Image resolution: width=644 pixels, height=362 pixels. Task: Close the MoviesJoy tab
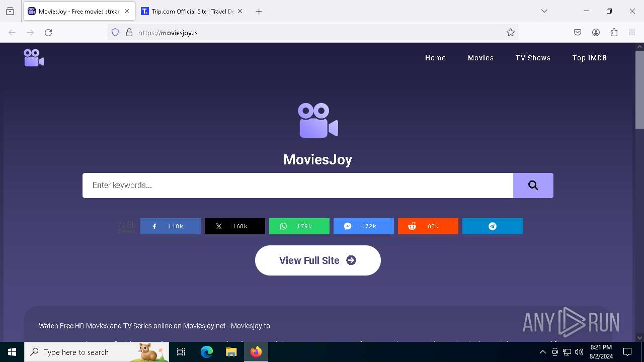point(127,11)
